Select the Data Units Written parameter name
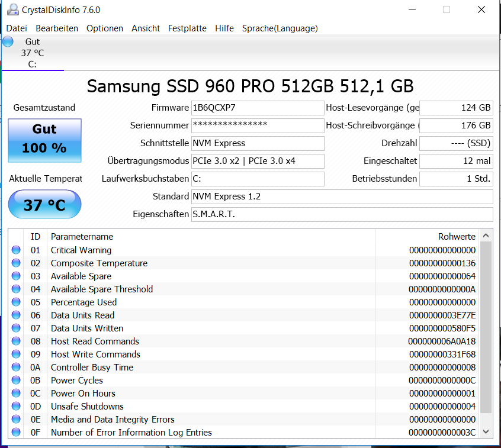 tap(87, 328)
